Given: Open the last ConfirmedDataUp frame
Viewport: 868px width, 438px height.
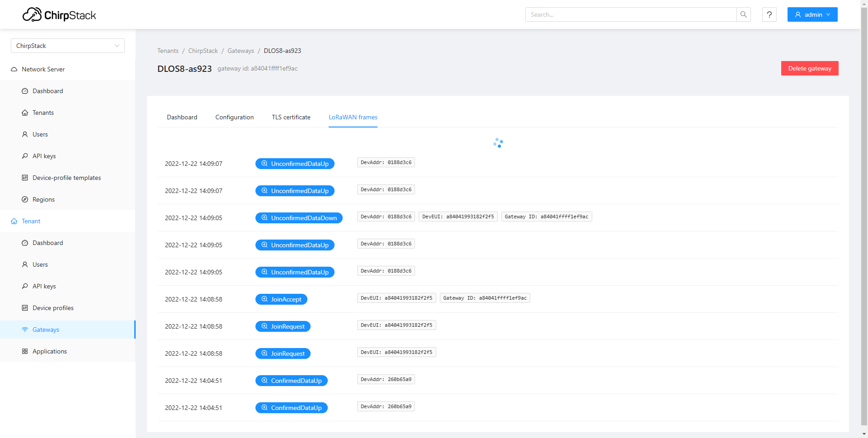Looking at the screenshot, I should pyautogui.click(x=292, y=408).
